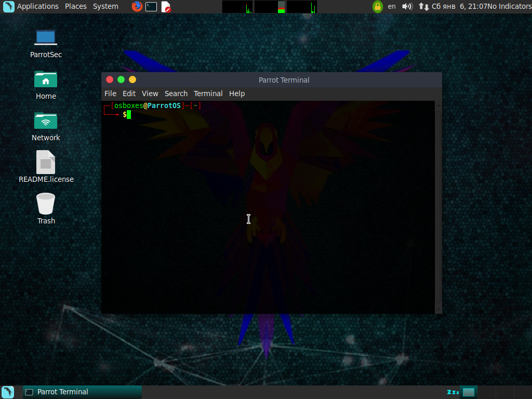Viewport: 532px width, 399px height.
Task: Open the clock showing 21:07
Action: click(459, 6)
